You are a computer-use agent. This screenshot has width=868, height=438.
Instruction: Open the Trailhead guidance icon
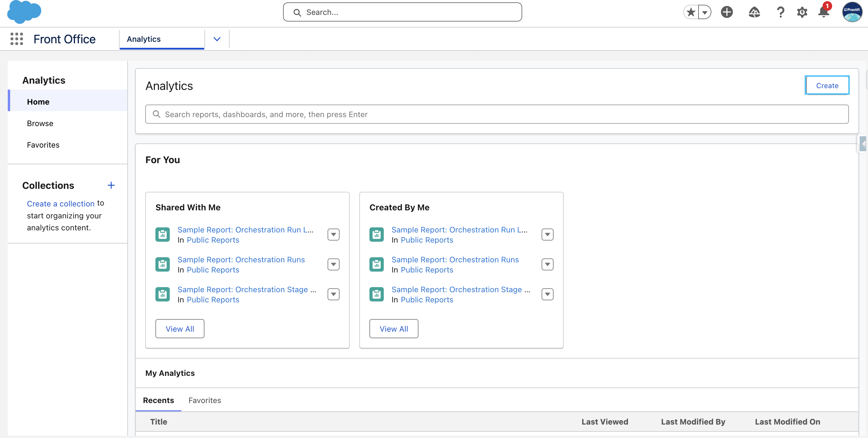754,12
